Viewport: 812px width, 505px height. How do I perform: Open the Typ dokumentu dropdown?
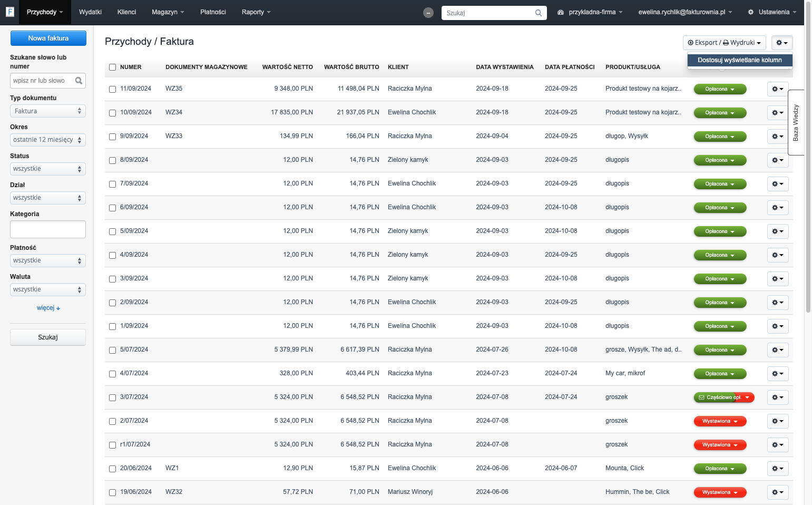[48, 111]
